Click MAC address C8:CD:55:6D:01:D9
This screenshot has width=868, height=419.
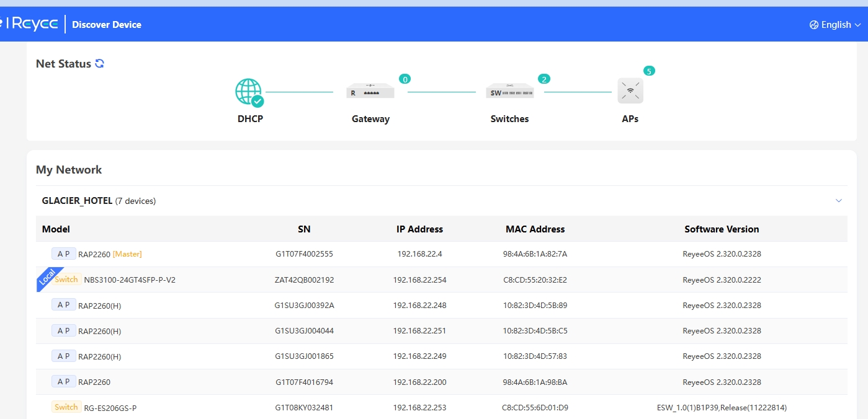[535, 408]
